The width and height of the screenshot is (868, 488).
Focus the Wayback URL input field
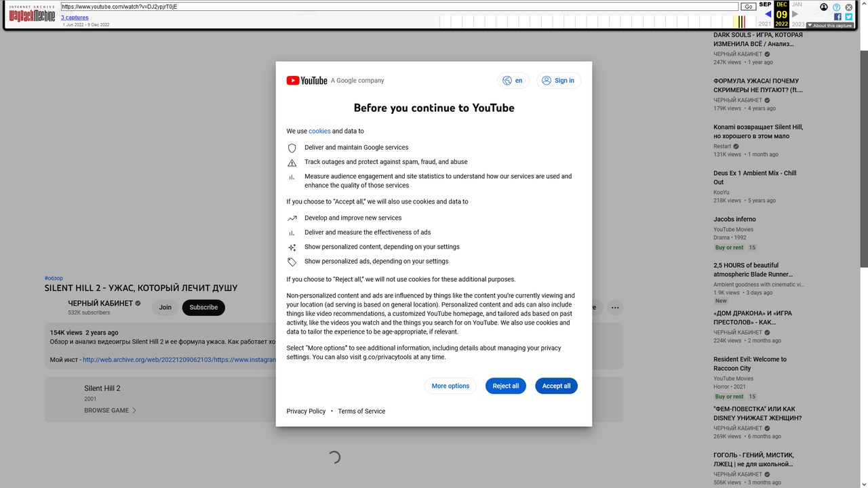pos(399,7)
